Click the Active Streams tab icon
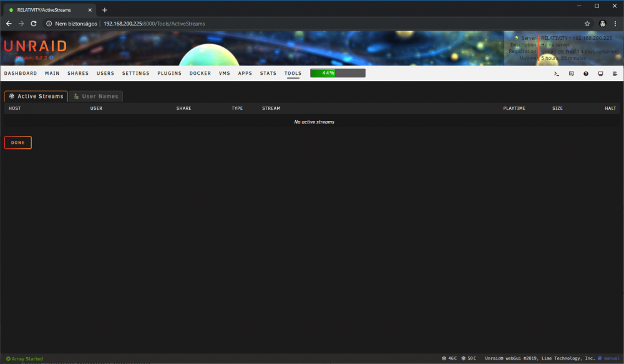 click(12, 96)
